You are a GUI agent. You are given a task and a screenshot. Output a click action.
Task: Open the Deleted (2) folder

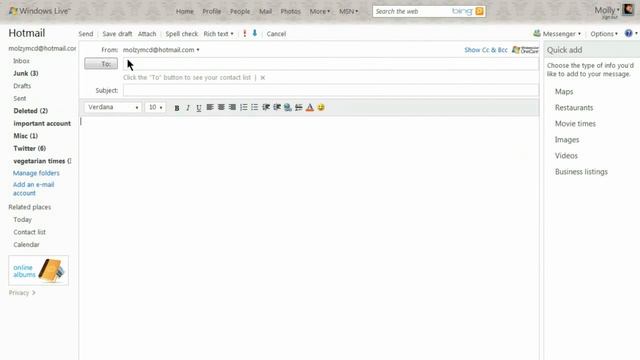coord(31,111)
